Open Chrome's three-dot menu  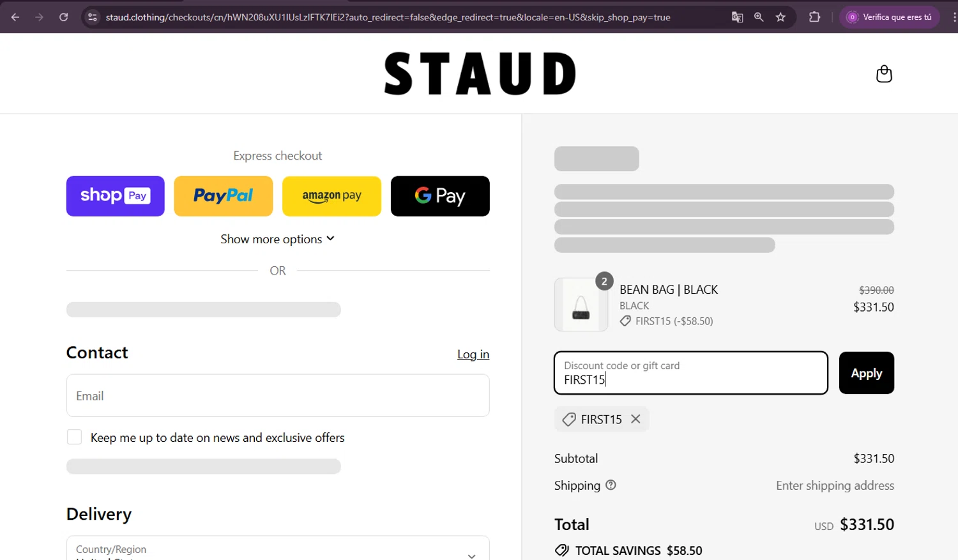[x=954, y=17]
